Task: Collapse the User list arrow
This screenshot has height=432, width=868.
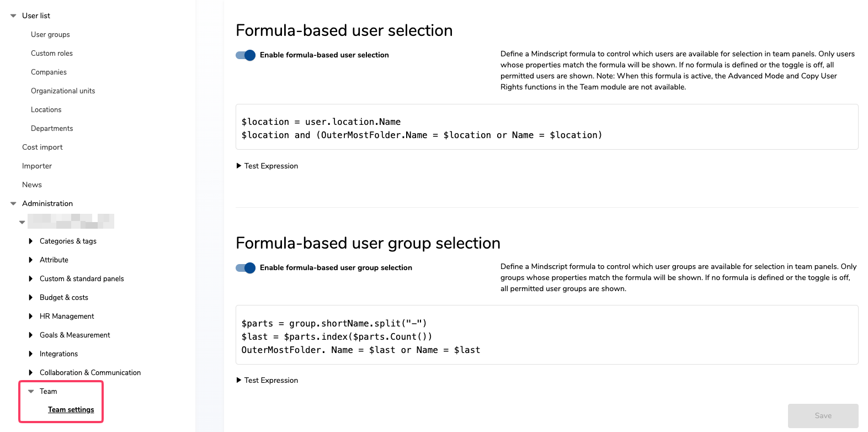Action: pyautogui.click(x=13, y=16)
